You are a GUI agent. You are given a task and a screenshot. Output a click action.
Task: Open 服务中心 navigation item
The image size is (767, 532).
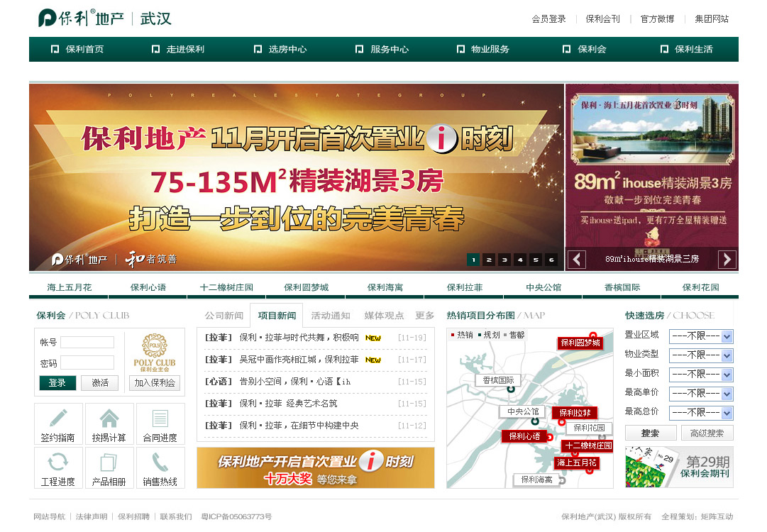pyautogui.click(x=382, y=50)
